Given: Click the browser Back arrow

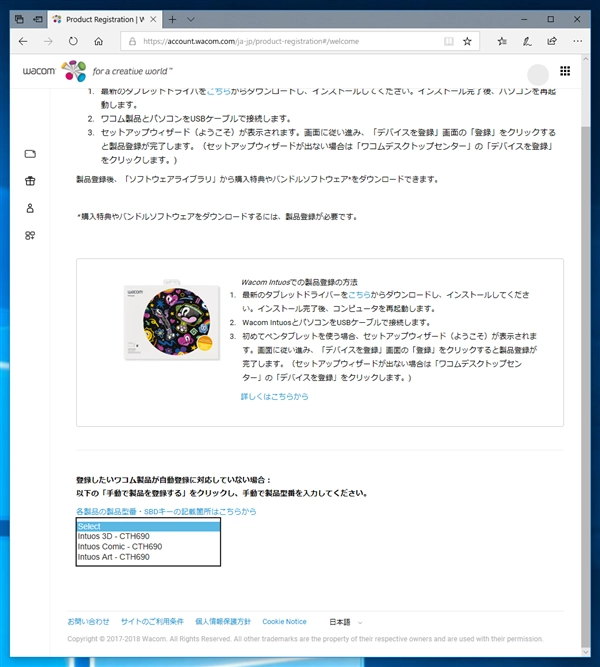Looking at the screenshot, I should tap(23, 41).
